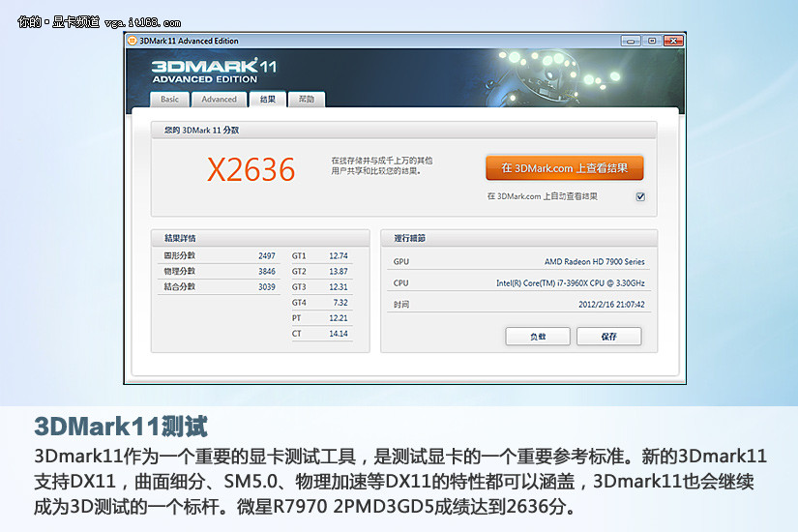The width and height of the screenshot is (798, 532).
Task: Click the orange 在 3DMark.com 上查看结果 button
Action: coord(564,168)
